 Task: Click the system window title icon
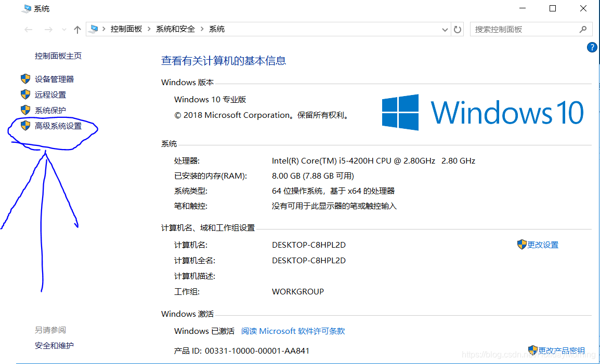[27, 9]
